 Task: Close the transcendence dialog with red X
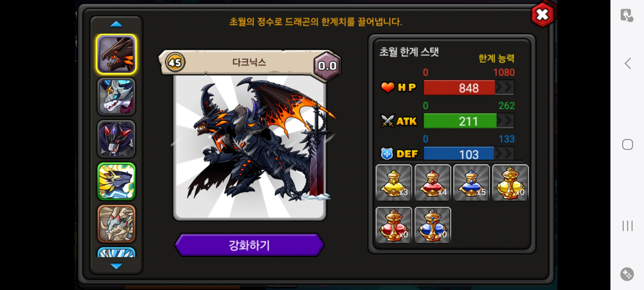tap(543, 15)
